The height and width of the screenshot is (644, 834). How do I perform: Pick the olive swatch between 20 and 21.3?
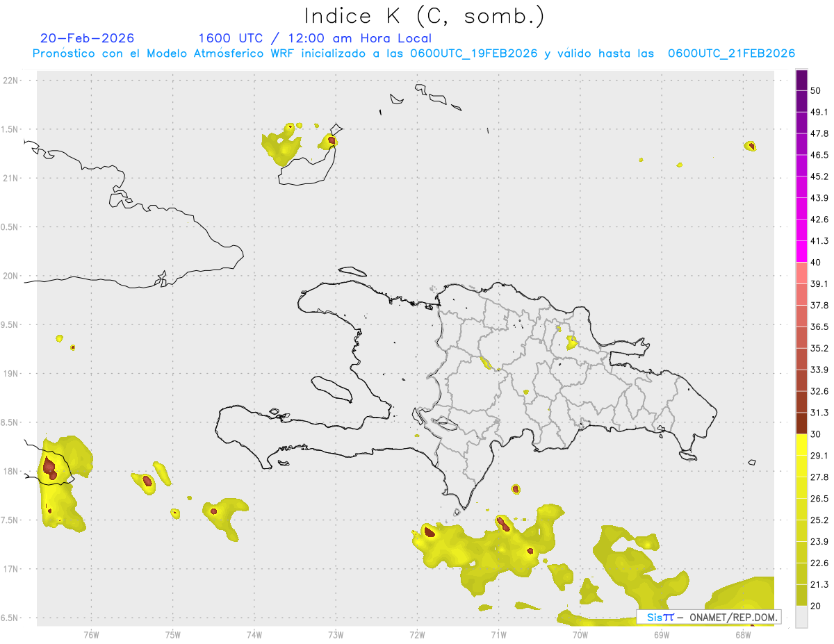tap(802, 595)
